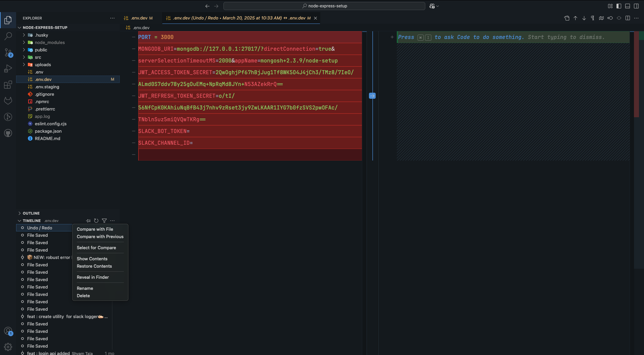Click the Open File icon in diff toolbar
The width and height of the screenshot is (644, 355).
pos(567,18)
